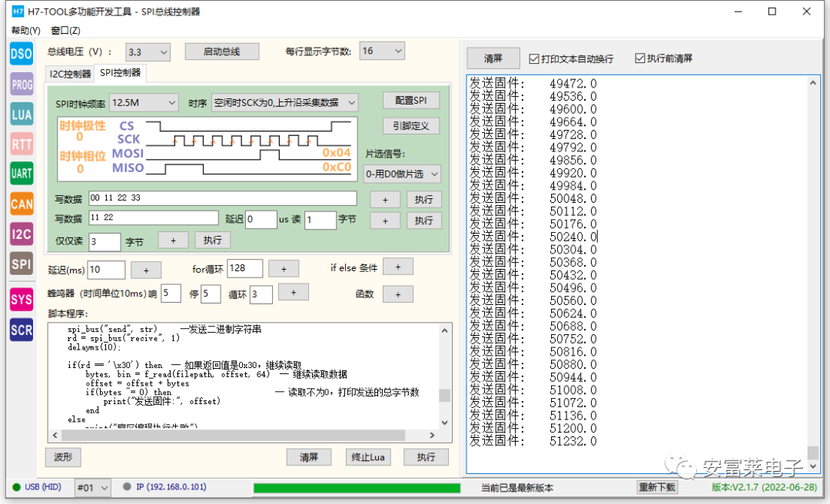
Task: Click the beeper loop count field
Action: coord(261,294)
